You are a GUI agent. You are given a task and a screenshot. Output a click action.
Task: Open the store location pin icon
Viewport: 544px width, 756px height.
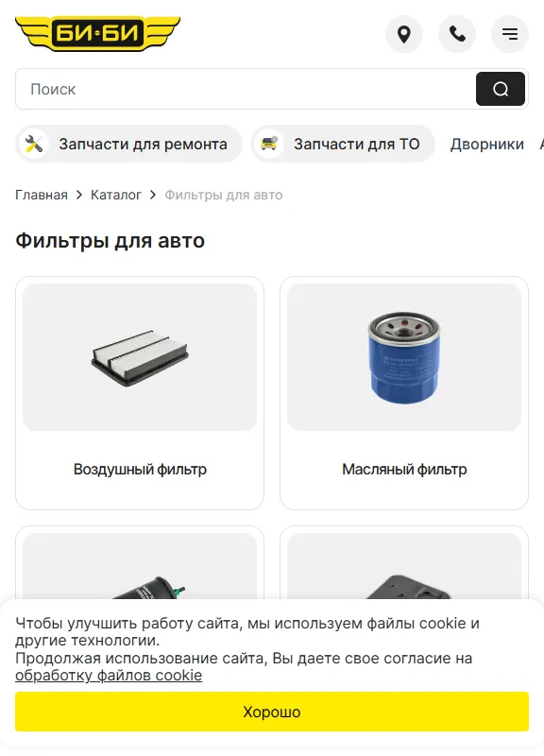point(404,34)
